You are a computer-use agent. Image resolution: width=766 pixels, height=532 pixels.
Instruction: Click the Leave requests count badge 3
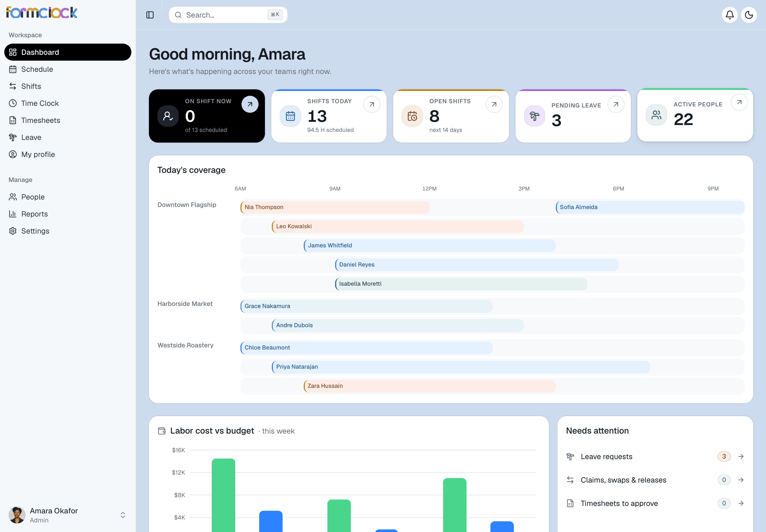(x=724, y=457)
